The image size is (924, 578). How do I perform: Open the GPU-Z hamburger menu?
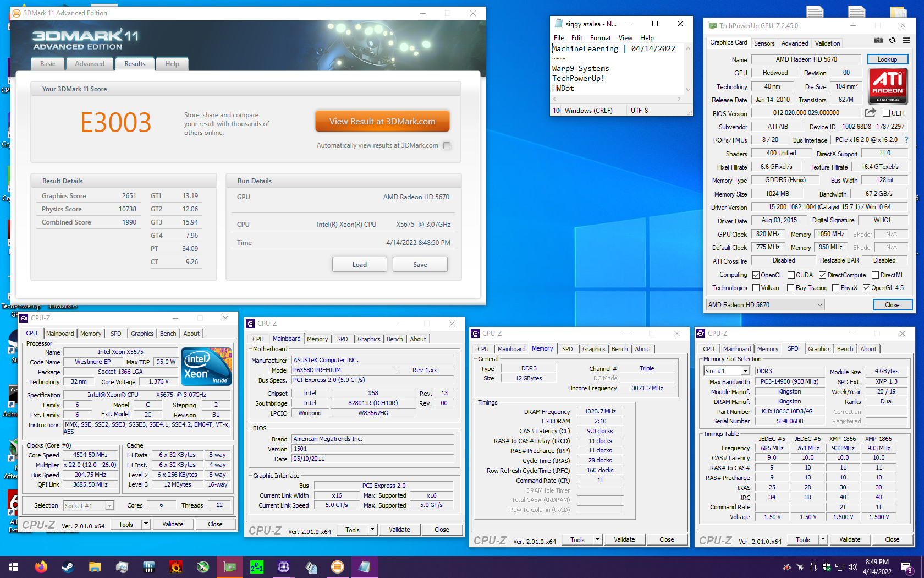906,40
